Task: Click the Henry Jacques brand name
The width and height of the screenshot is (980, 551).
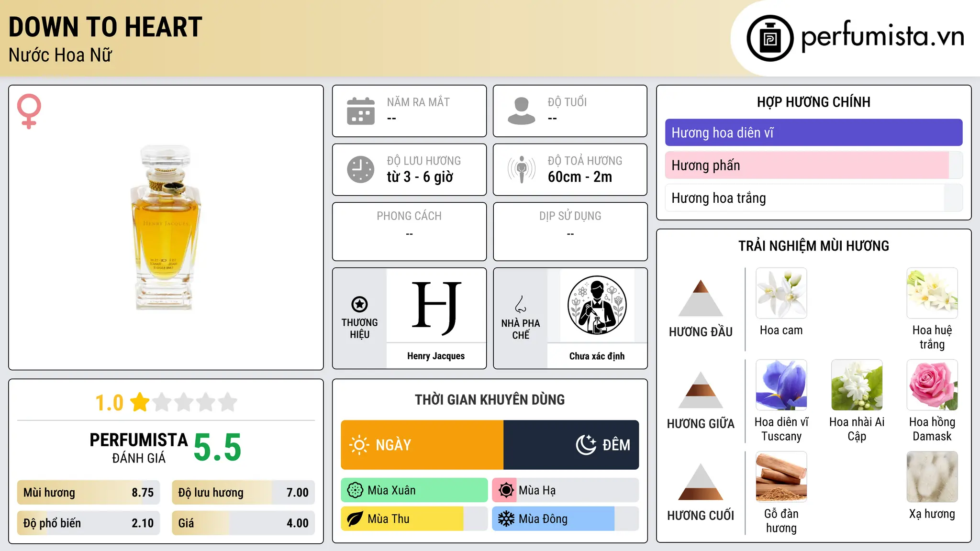Action: pos(436,356)
